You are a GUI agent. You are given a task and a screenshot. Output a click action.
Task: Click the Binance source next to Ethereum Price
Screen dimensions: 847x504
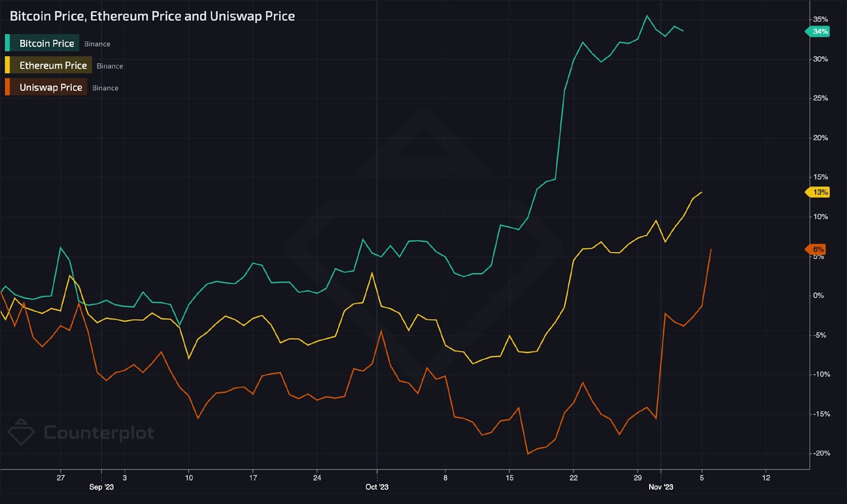click(110, 66)
